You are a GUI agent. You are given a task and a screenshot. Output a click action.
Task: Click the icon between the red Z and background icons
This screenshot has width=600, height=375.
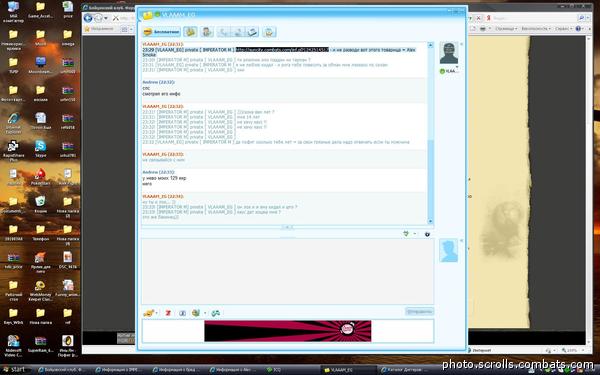pos(183,313)
